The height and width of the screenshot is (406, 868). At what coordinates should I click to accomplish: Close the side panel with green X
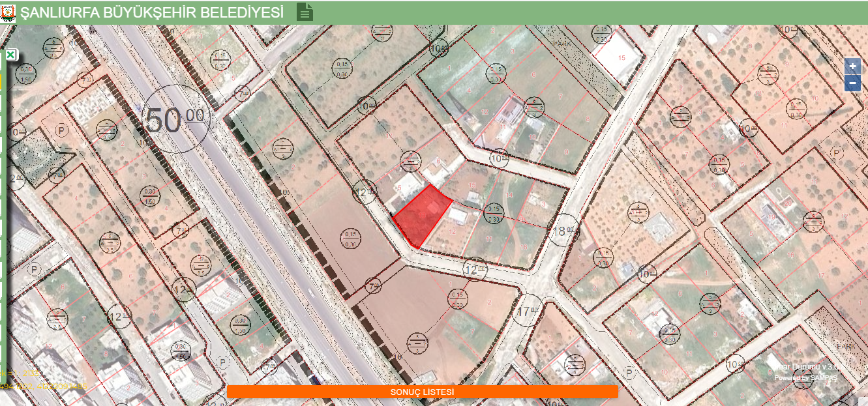click(x=10, y=55)
